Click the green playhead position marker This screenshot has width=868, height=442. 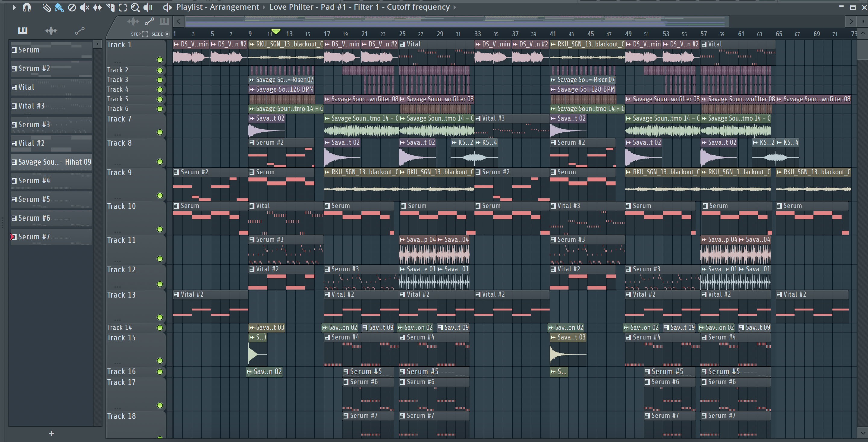[276, 31]
